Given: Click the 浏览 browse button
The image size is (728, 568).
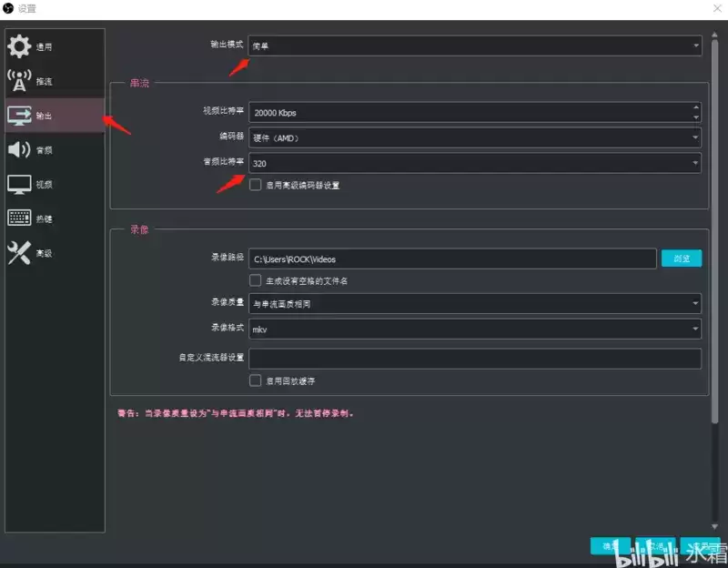Looking at the screenshot, I should click(x=681, y=259).
